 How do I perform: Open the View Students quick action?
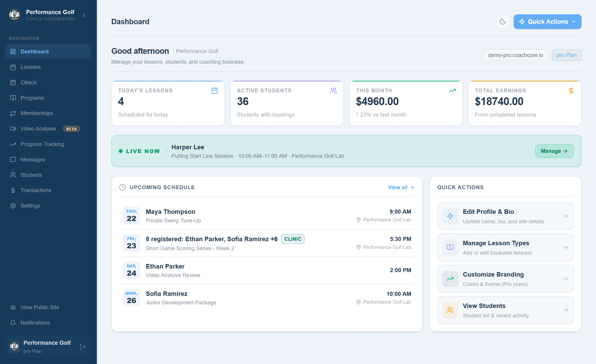tap(505, 310)
